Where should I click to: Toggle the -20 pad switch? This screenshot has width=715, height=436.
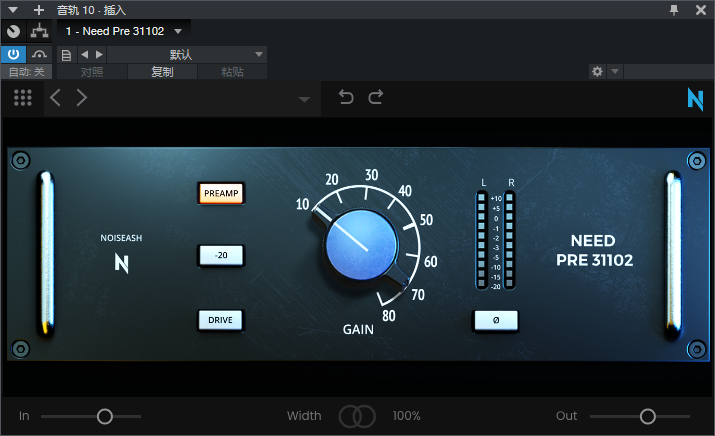tap(221, 255)
